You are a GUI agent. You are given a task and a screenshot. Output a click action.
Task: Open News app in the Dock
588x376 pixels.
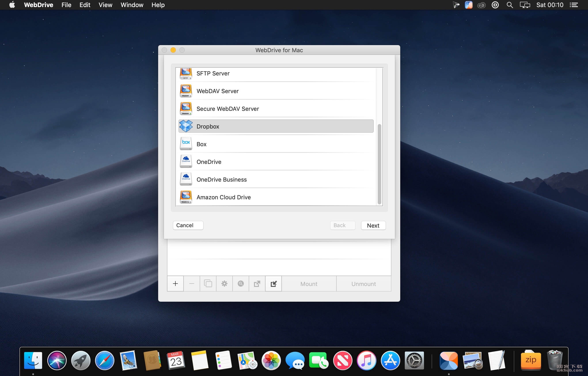click(343, 360)
